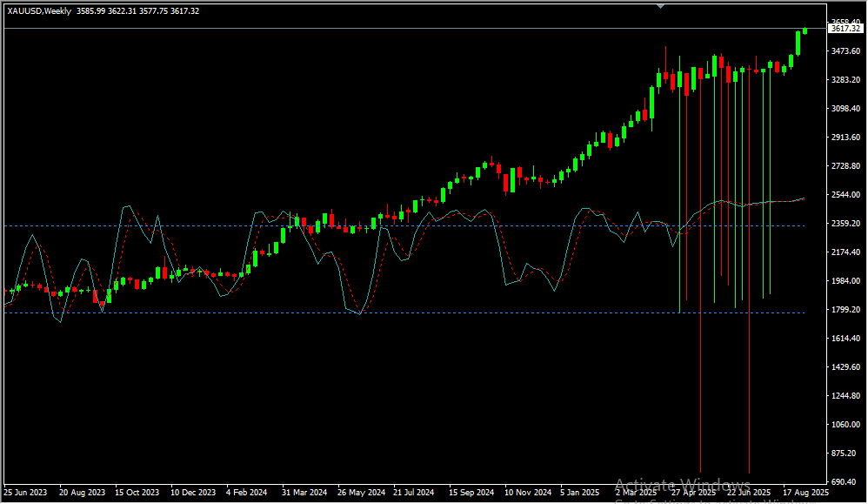Click the 5 Jan 2025 date label
The width and height of the screenshot is (868, 504).
[x=583, y=492]
